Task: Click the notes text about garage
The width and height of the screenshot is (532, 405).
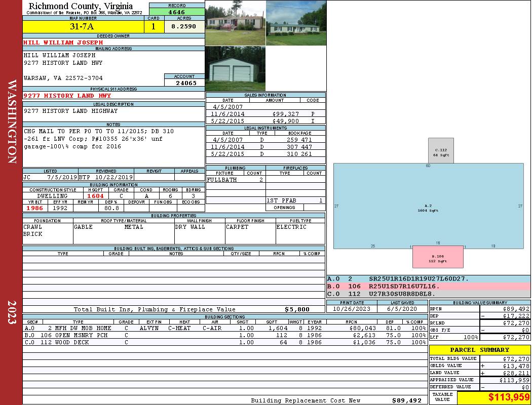Action: pyautogui.click(x=98, y=139)
